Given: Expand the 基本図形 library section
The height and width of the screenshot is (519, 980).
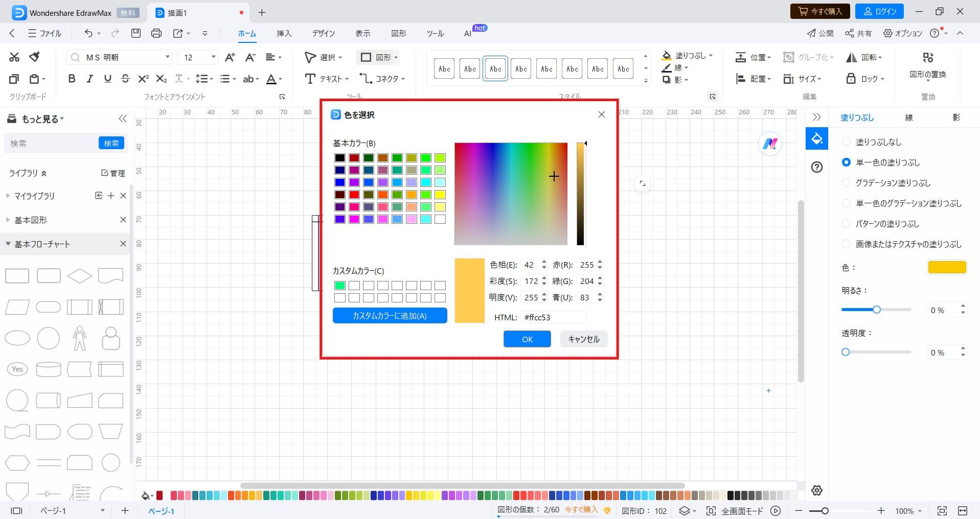Looking at the screenshot, I should pos(8,220).
